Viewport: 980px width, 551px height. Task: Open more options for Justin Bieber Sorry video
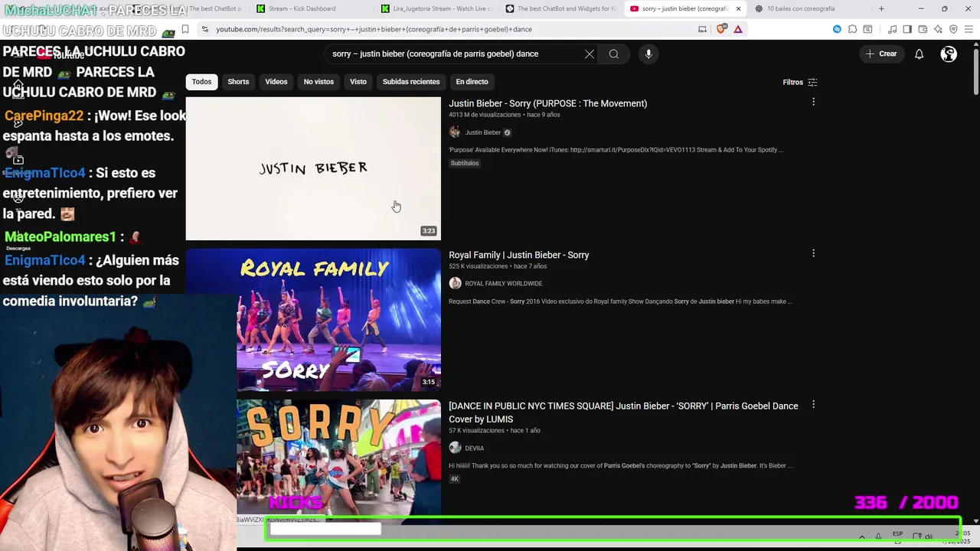813,102
